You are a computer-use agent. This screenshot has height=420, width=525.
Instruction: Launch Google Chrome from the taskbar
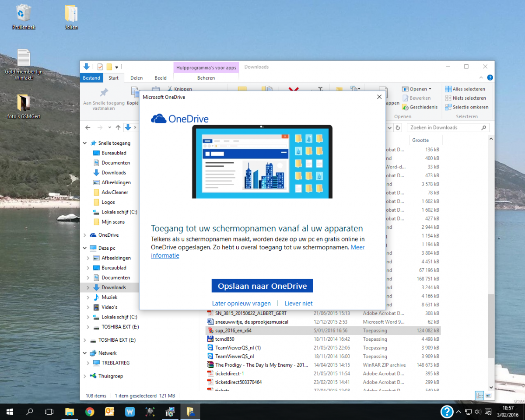click(90, 412)
